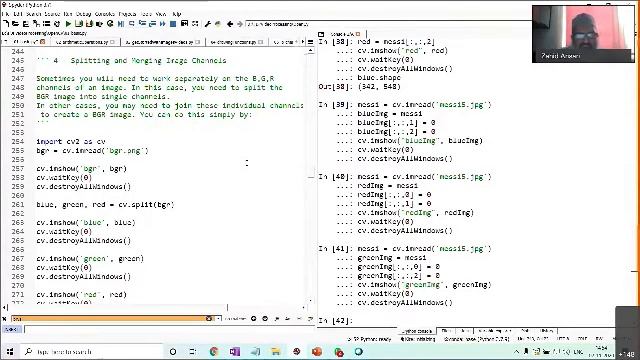Click the orange find text field
This screenshot has height=360, width=640.
[109, 318]
